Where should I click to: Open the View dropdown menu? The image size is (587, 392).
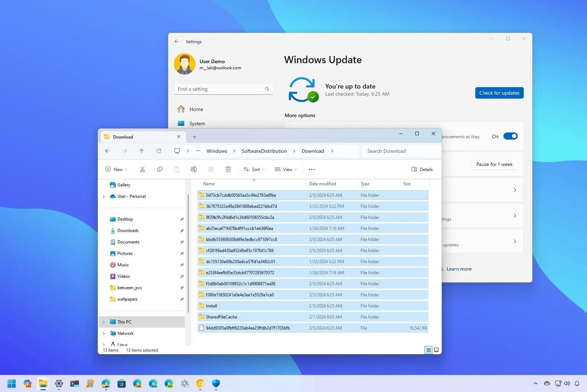(x=286, y=169)
